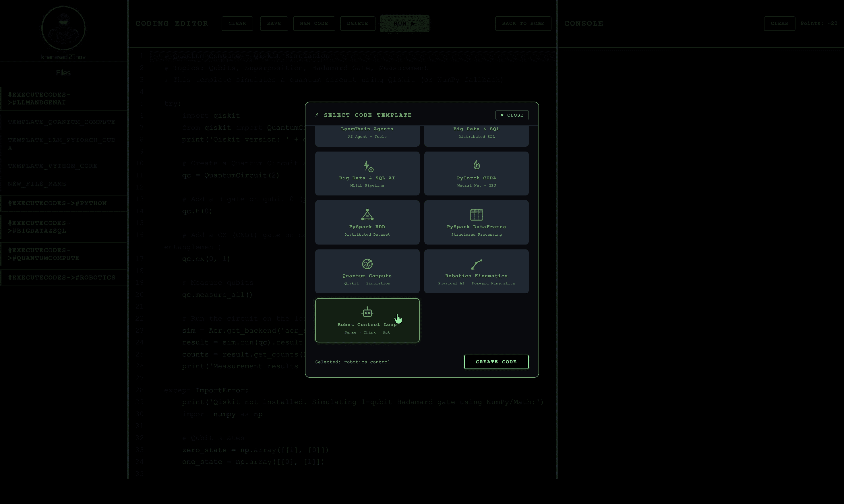The height and width of the screenshot is (504, 844).
Task: Go Back To Home
Action: 523,24
